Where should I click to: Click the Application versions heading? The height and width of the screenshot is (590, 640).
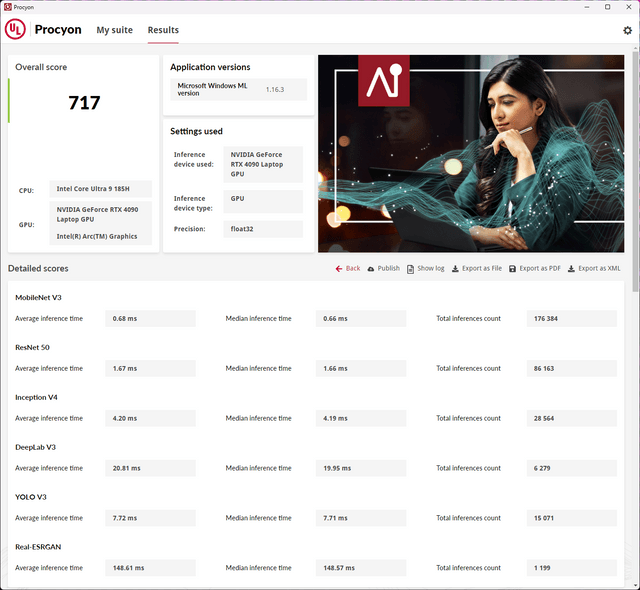210,67
